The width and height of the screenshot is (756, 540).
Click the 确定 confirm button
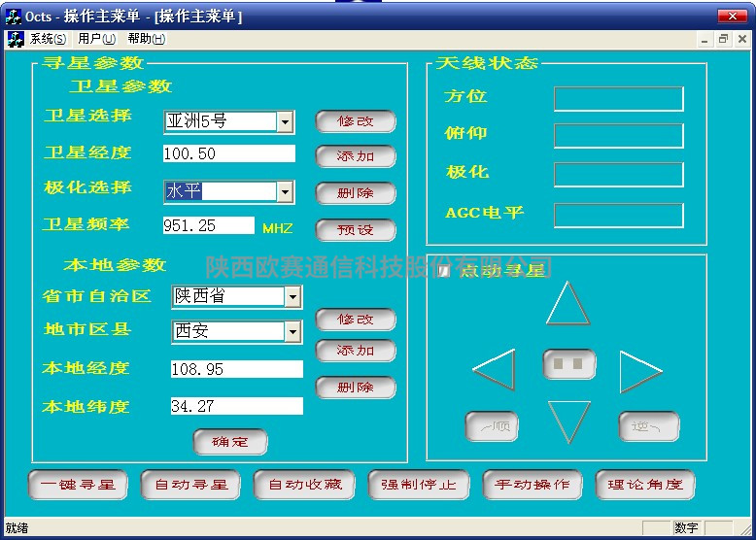click(230, 442)
